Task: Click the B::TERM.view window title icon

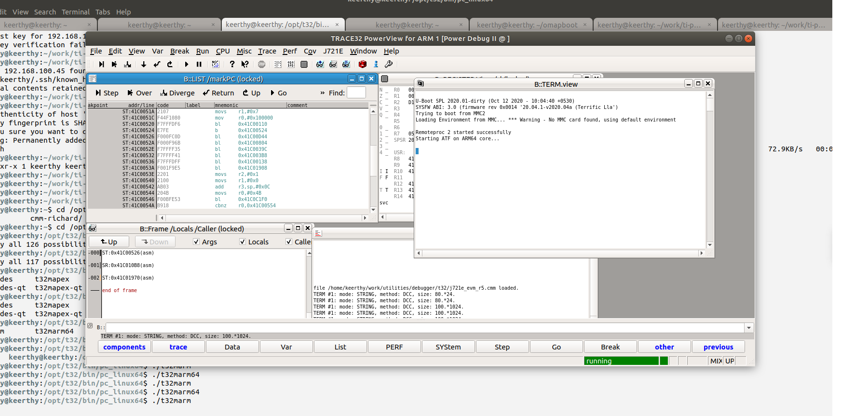Action: point(420,83)
